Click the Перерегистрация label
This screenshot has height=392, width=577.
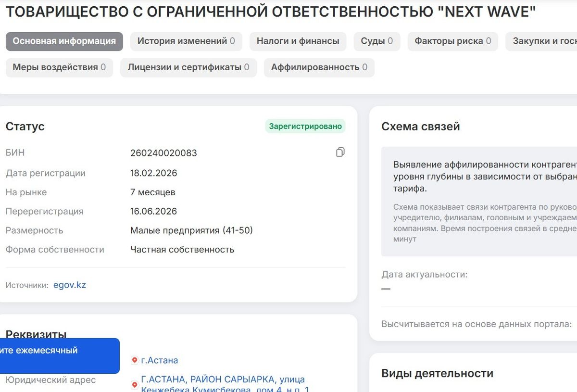point(45,212)
